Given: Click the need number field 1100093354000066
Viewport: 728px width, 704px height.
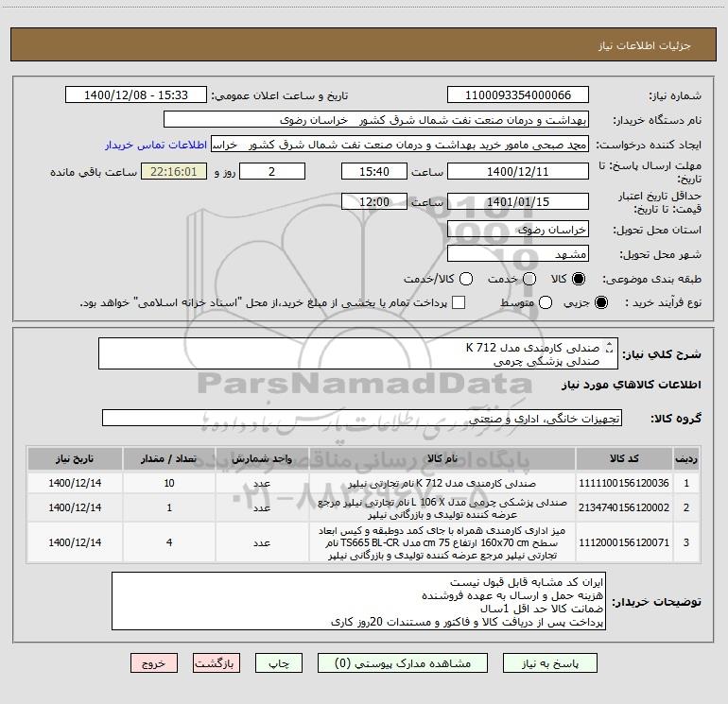Looking at the screenshot, I should pos(518,95).
